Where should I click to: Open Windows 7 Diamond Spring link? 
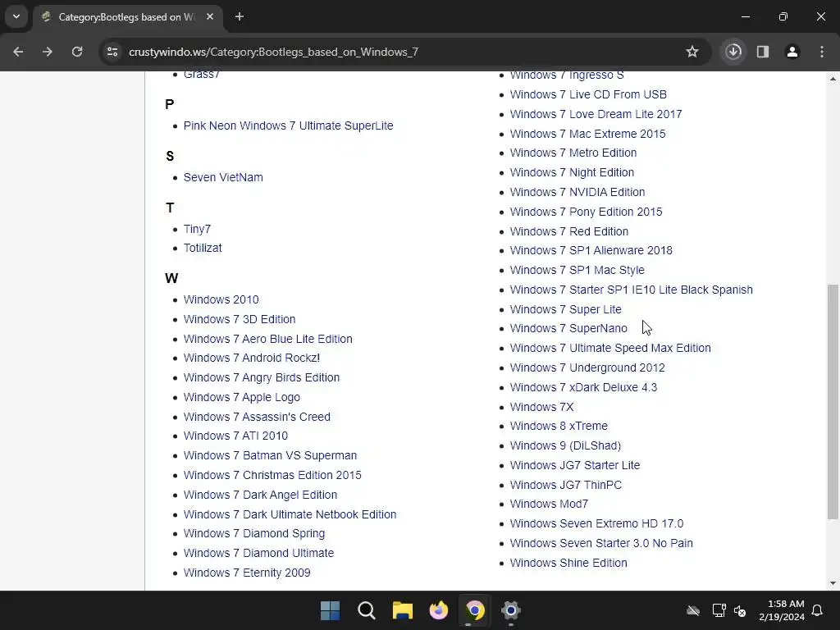pyautogui.click(x=254, y=533)
